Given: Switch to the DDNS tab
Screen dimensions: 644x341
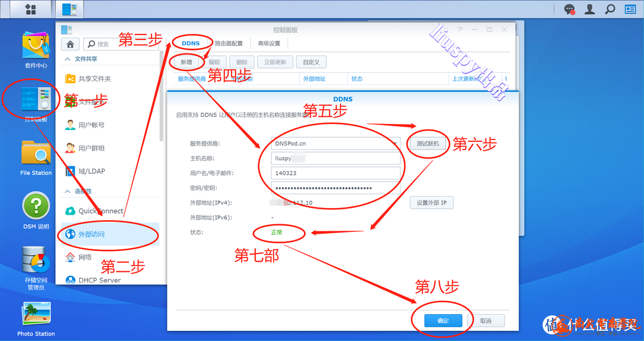Looking at the screenshot, I should point(191,43).
